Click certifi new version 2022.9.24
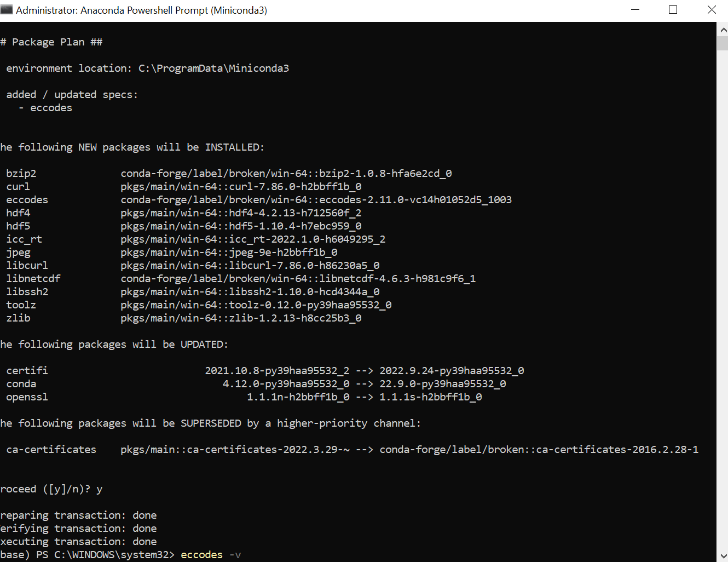 tap(452, 371)
